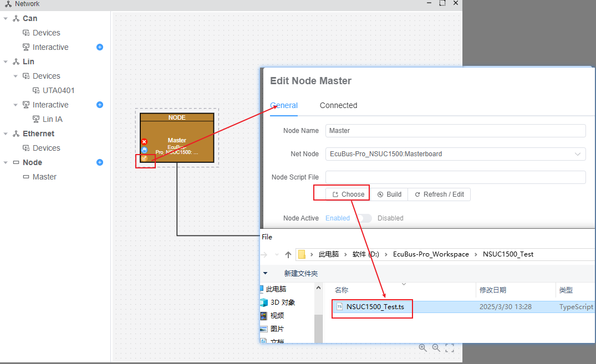The height and width of the screenshot is (364, 596).
Task: Click the 名称 column header
Action: (342, 290)
